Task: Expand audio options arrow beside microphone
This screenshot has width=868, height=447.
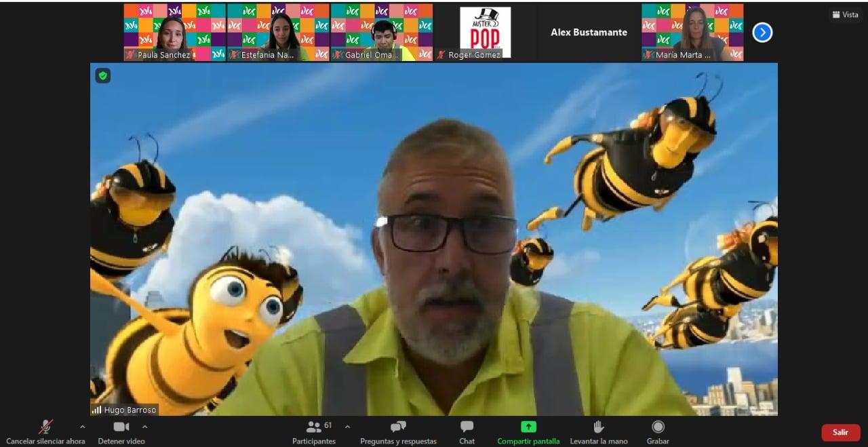Action: coord(83,427)
